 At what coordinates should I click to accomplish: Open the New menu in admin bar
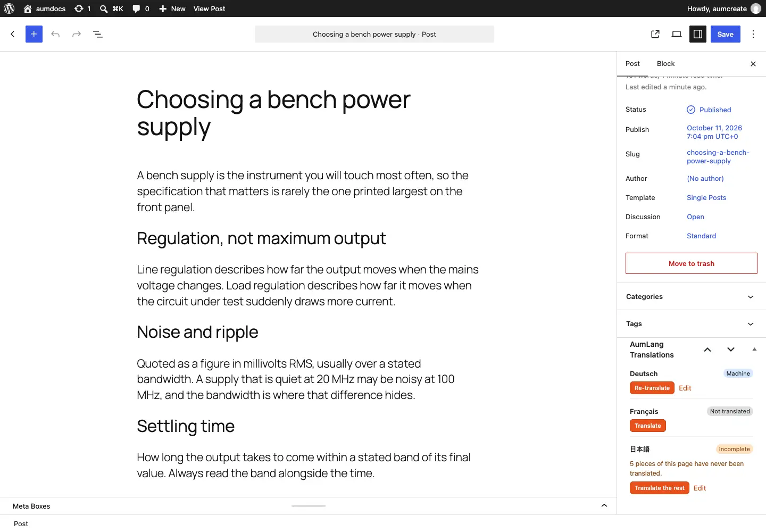point(172,9)
